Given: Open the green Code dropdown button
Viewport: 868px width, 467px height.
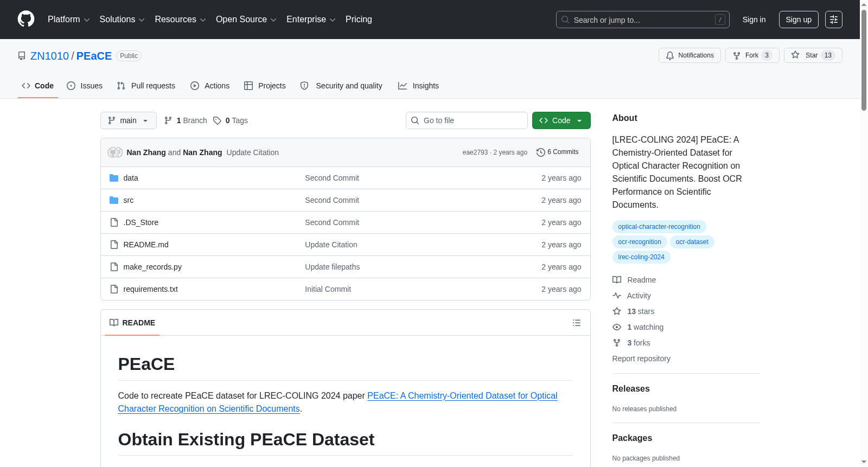Looking at the screenshot, I should pos(561,120).
